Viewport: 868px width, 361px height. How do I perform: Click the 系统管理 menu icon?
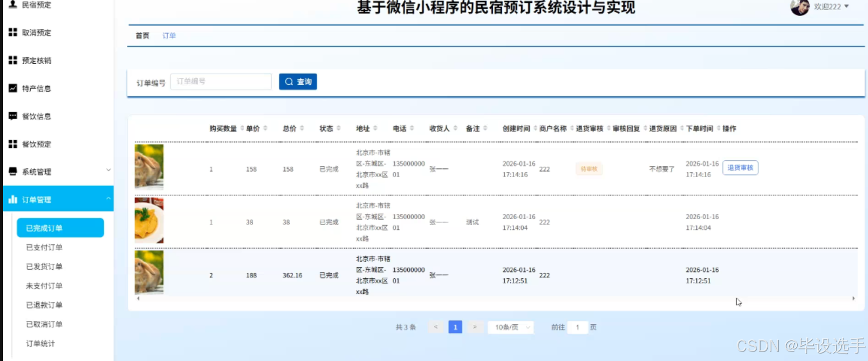(x=13, y=171)
